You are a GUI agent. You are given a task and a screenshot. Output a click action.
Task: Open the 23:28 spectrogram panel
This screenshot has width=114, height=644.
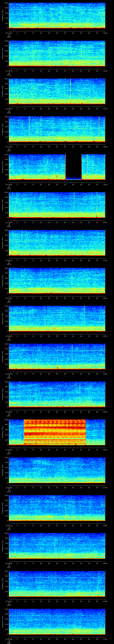tap(57, 546)
